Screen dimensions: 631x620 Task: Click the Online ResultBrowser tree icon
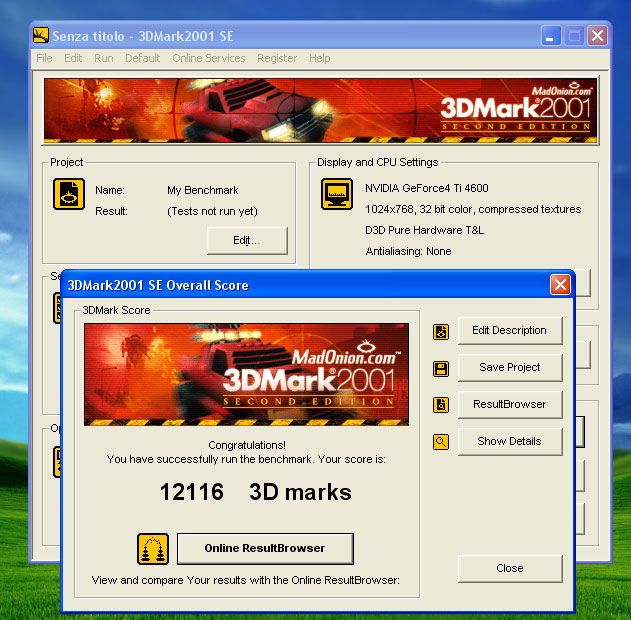pyautogui.click(x=153, y=549)
